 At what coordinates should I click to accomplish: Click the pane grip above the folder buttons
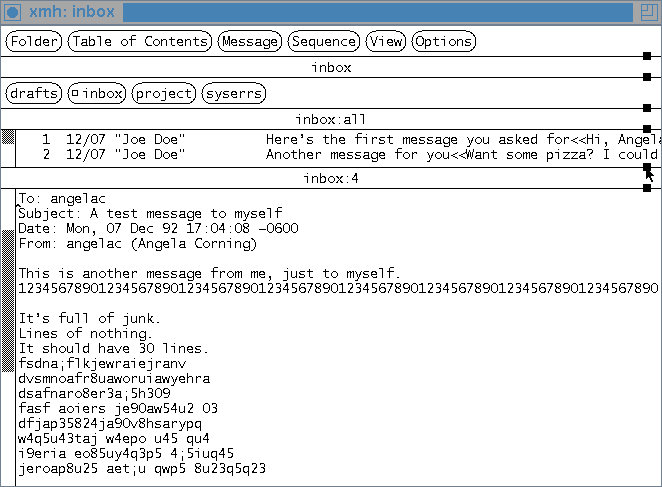click(x=647, y=76)
